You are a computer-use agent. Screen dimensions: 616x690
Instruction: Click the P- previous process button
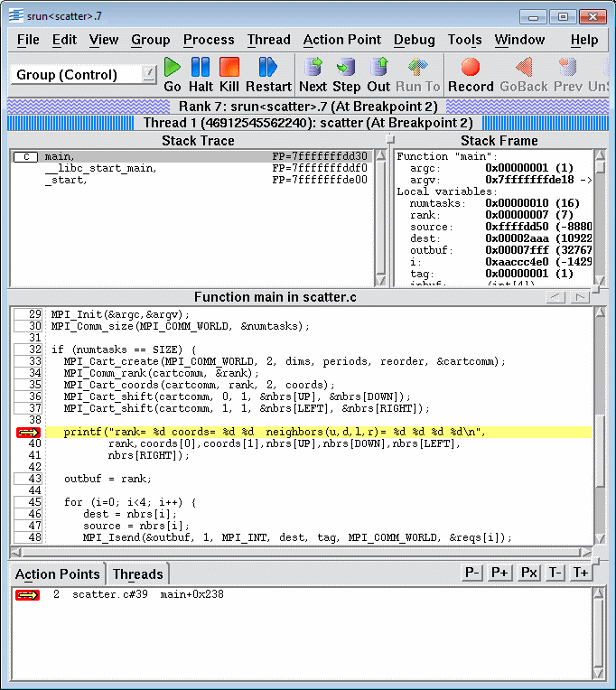pos(472,573)
